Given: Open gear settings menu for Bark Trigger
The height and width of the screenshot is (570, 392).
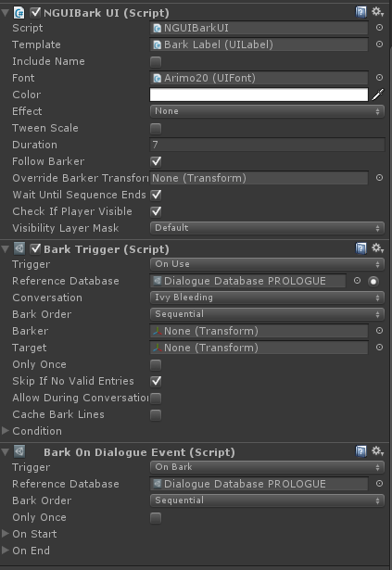Looking at the screenshot, I should point(377,248).
